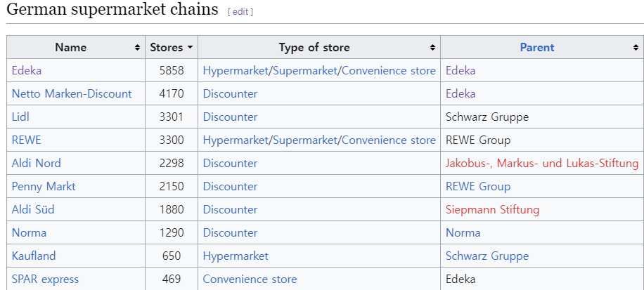The height and width of the screenshot is (290, 644).
Task: Open the Aldi Nord page
Action: pyautogui.click(x=37, y=163)
